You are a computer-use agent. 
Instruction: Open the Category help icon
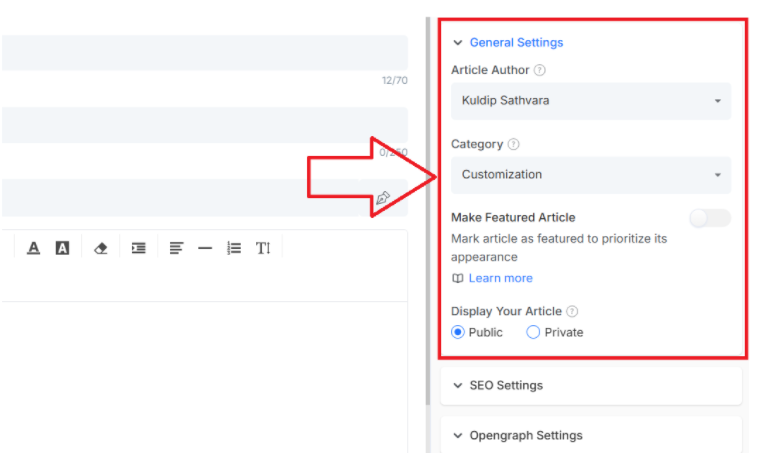coord(513,144)
